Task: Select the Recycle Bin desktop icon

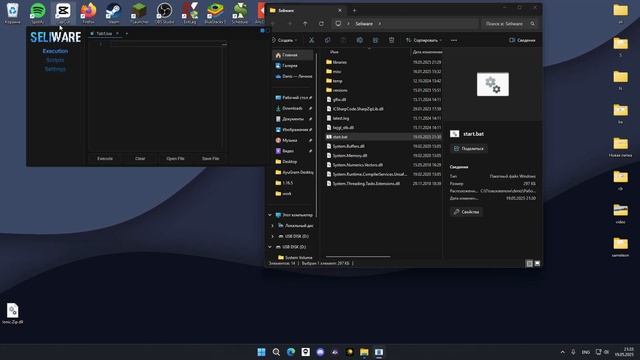Action: click(x=12, y=12)
